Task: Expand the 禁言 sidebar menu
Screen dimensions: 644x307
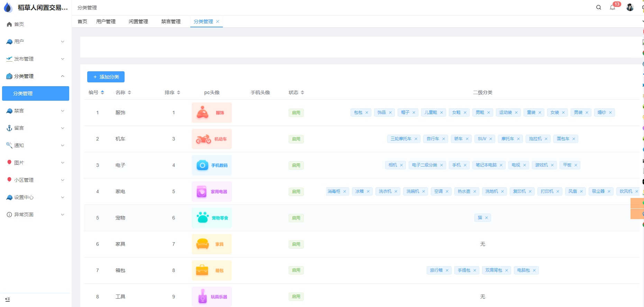Action: pyautogui.click(x=36, y=111)
